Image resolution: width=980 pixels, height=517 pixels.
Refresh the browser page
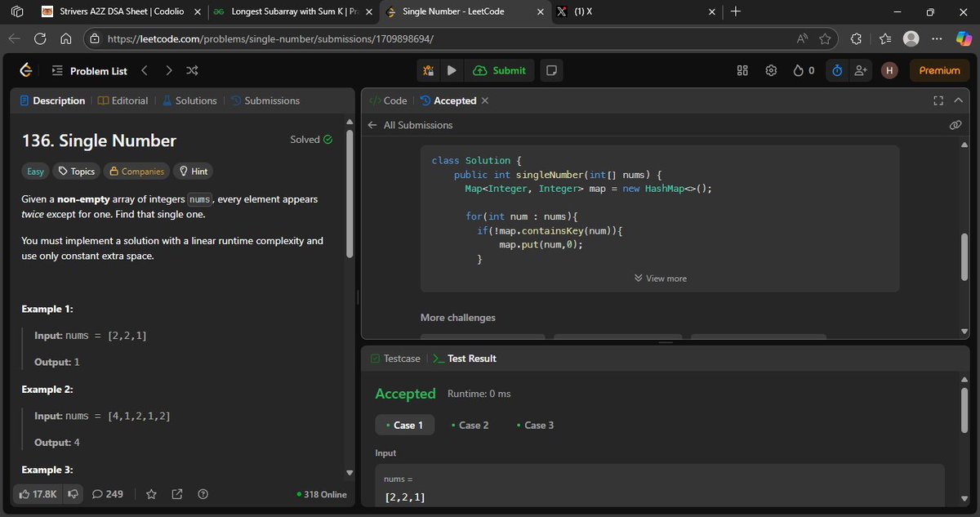click(x=39, y=38)
